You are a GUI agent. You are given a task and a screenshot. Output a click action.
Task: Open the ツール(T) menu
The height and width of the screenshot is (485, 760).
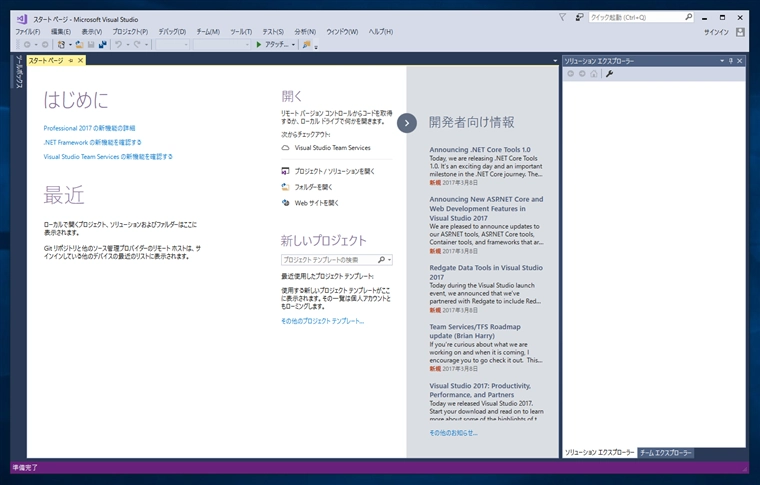241,31
